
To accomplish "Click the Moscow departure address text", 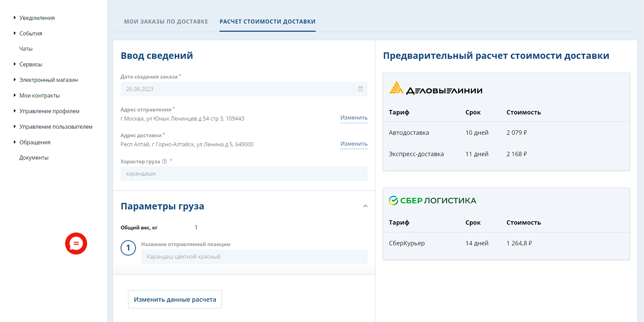I will (183, 118).
